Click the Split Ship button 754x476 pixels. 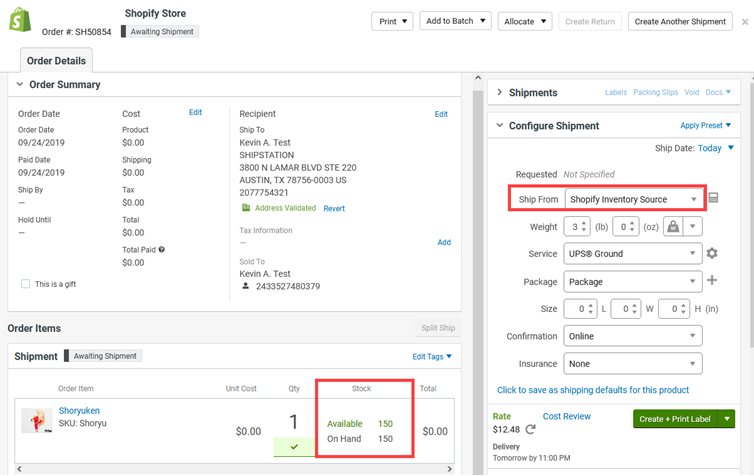coord(438,328)
